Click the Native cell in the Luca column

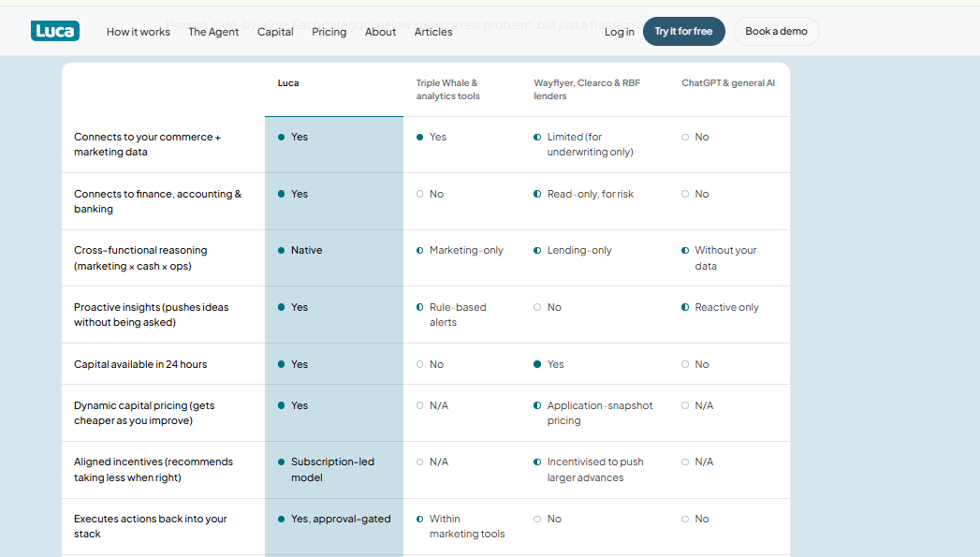pyautogui.click(x=306, y=250)
